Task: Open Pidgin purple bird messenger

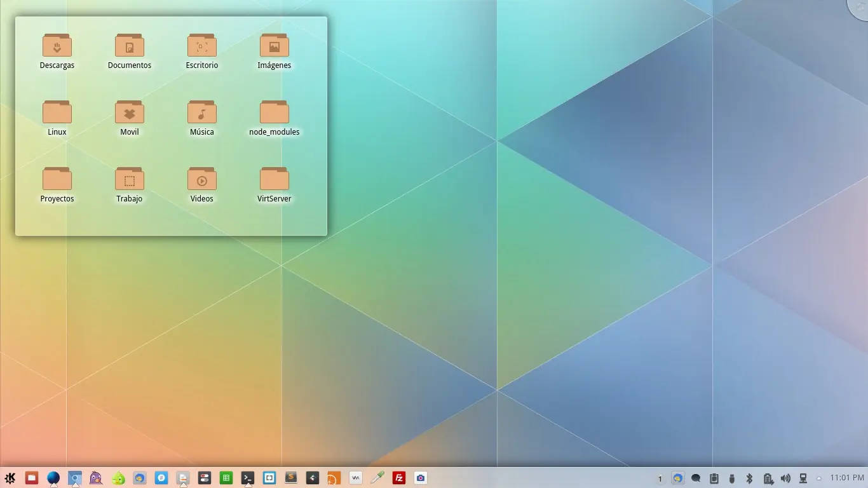Action: 97,478
